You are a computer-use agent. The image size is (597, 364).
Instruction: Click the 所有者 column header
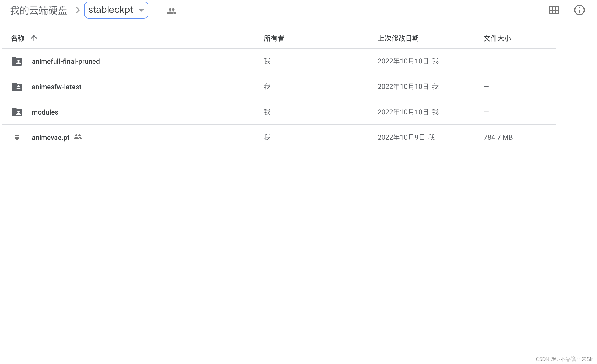click(x=274, y=38)
